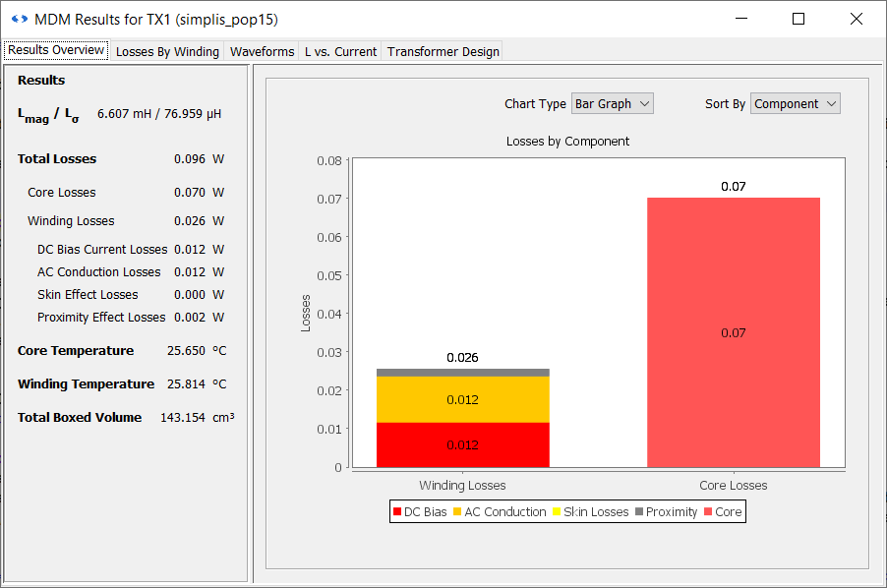
Task: Close the MDM Results window
Action: (x=855, y=19)
